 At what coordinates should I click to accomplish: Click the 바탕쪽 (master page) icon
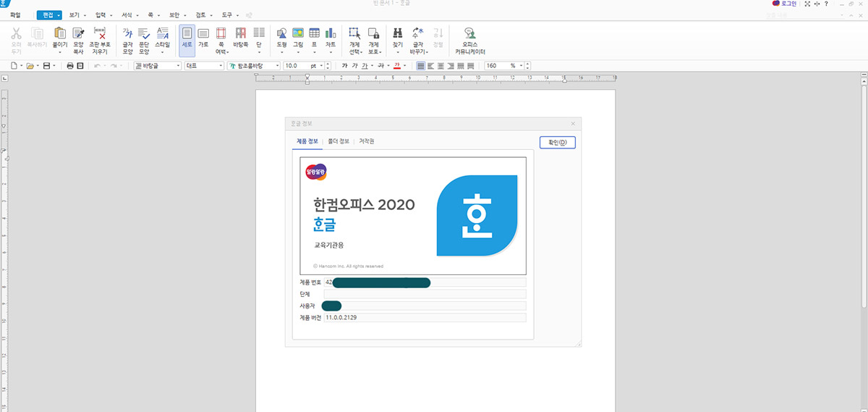241,33
